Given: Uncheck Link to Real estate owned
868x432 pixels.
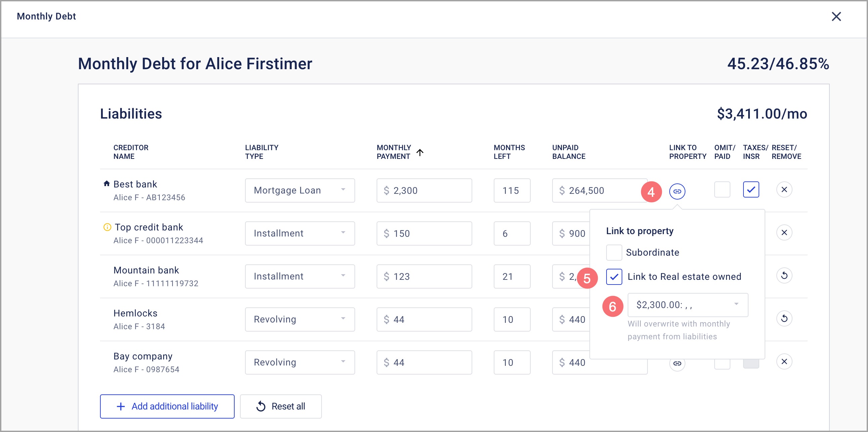Looking at the screenshot, I should 614,277.
